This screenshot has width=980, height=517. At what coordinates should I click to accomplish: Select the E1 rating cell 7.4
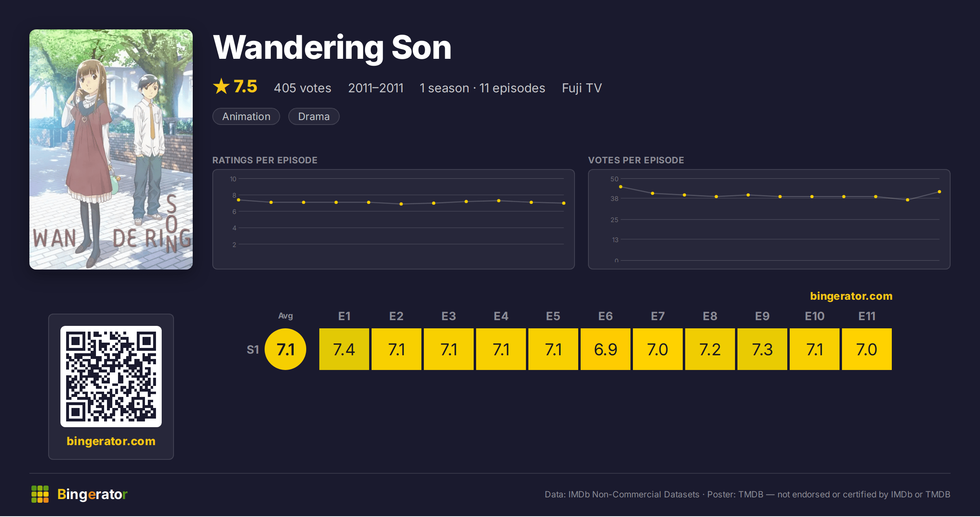point(344,349)
